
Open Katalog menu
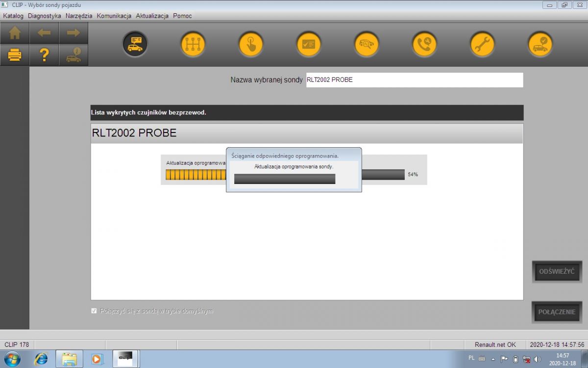13,16
